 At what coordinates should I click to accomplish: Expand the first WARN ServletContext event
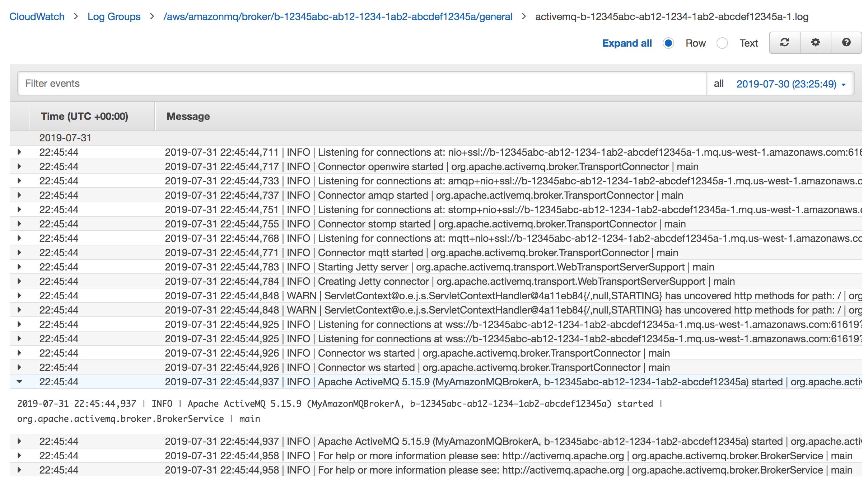point(20,295)
